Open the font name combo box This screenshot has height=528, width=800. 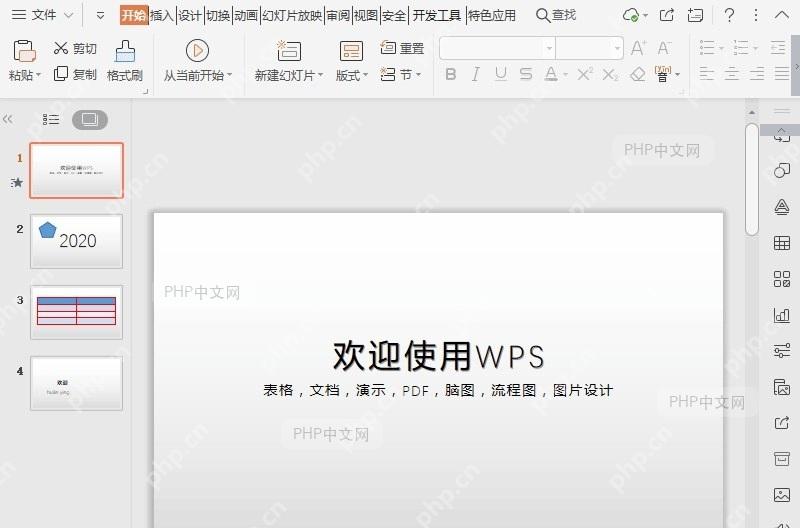[x=497, y=48]
